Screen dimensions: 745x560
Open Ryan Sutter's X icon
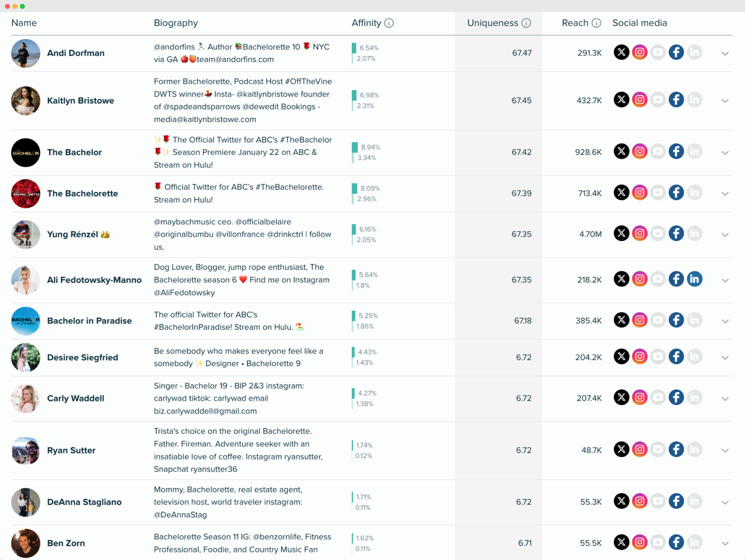pos(621,450)
